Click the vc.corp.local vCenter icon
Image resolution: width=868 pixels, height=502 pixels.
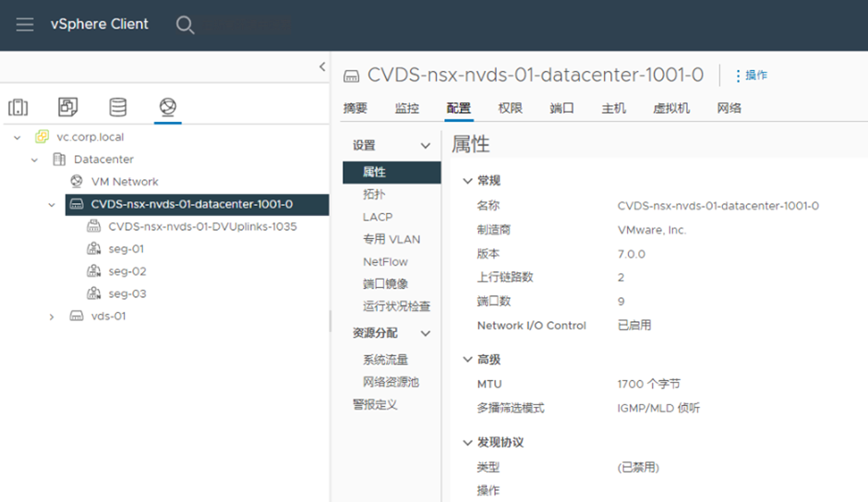click(42, 137)
